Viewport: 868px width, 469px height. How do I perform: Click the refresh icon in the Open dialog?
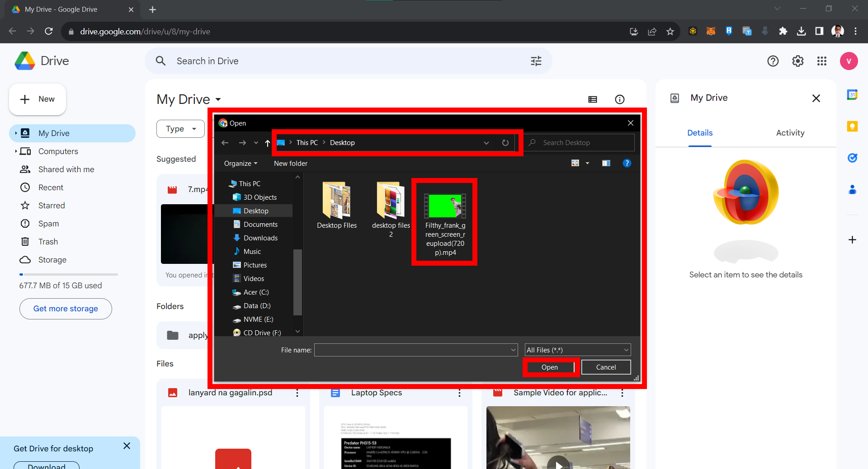(x=505, y=143)
